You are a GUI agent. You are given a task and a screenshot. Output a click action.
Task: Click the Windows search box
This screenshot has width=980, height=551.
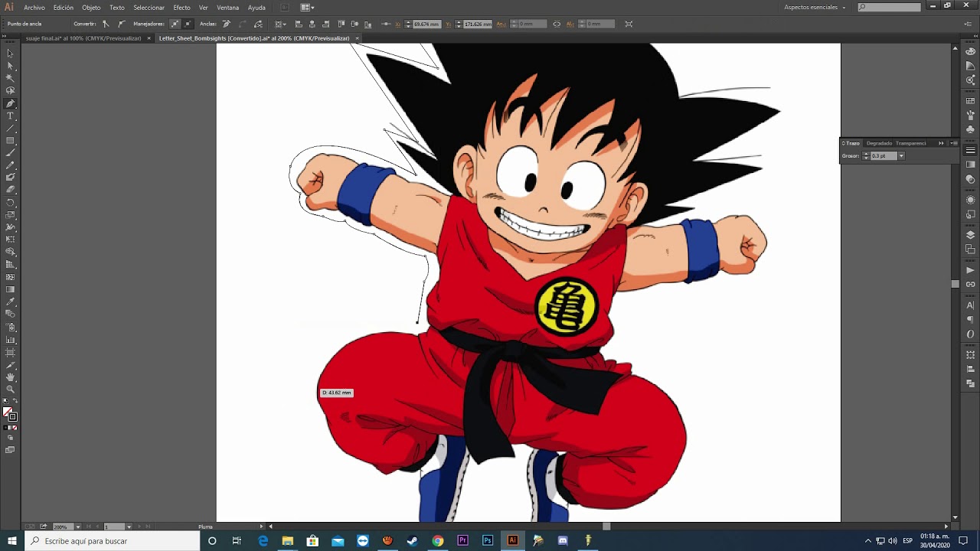(x=112, y=540)
